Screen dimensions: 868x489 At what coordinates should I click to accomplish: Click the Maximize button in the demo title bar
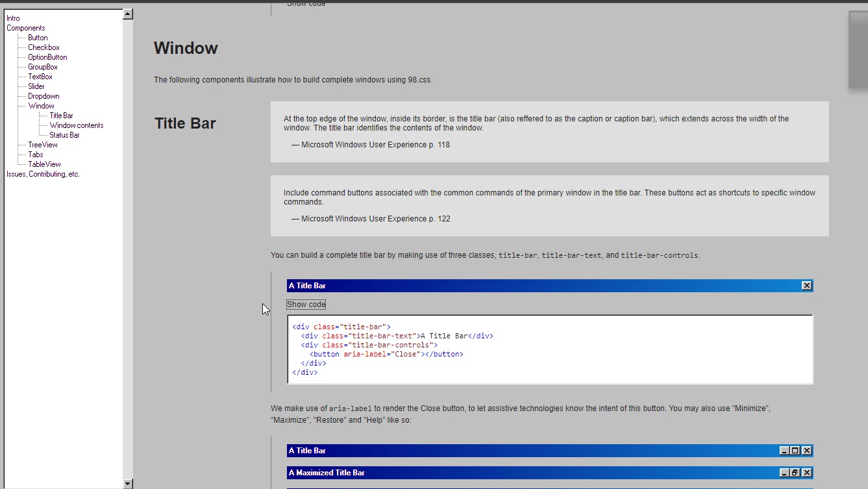(795, 451)
